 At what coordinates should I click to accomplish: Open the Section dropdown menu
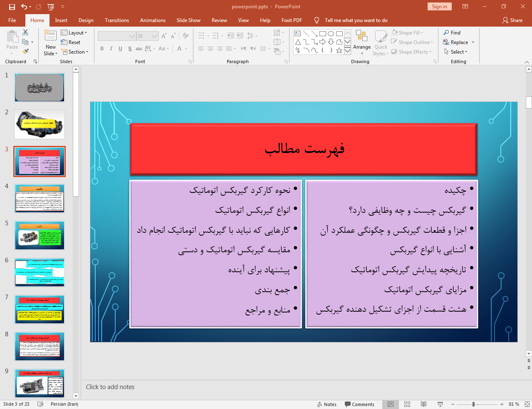coord(75,52)
